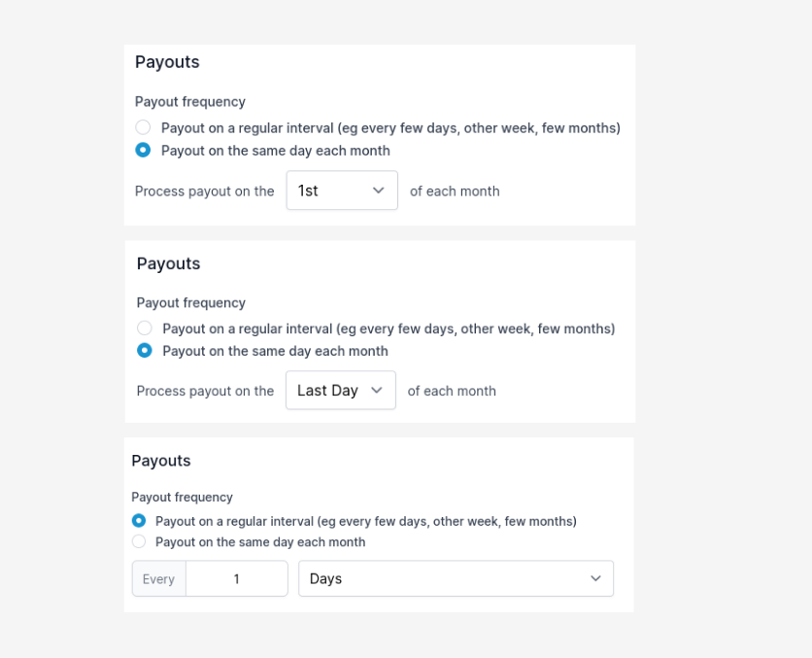Click the interval value field showing '1'
The image size is (812, 658).
pyautogui.click(x=237, y=578)
